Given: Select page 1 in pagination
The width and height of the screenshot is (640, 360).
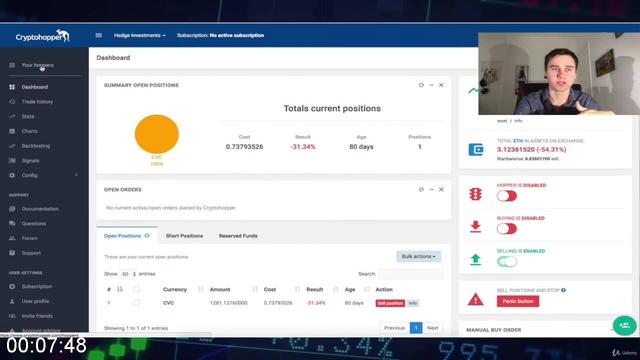Looking at the screenshot, I should coord(416,328).
